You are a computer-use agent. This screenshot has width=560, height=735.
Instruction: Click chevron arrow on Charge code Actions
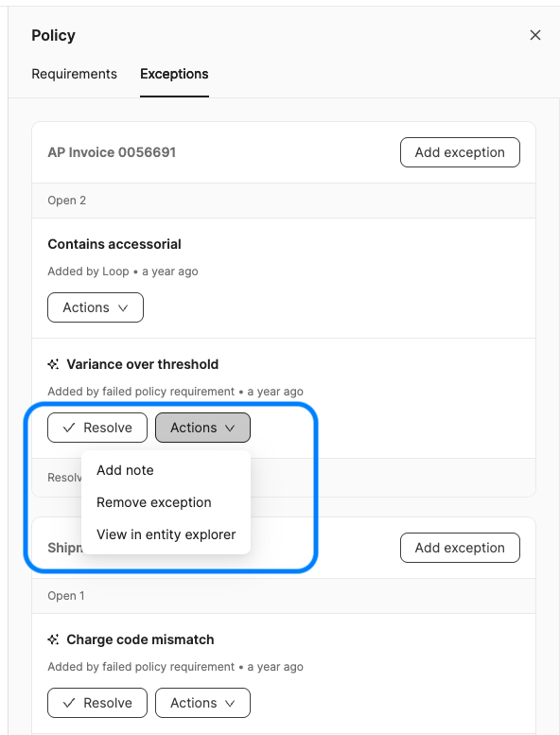click(x=230, y=703)
